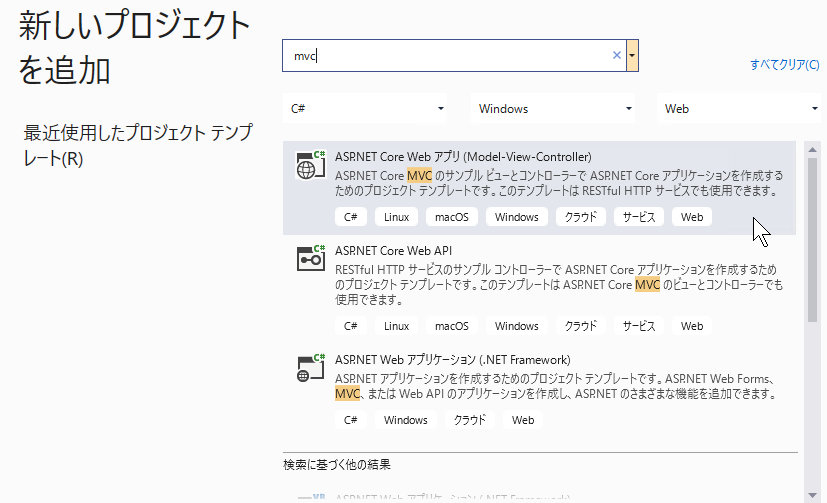827x503 pixels.
Task: Select ASP.NET Web アプリケーション (.NET Framework) title
Action: pyautogui.click(x=453, y=360)
